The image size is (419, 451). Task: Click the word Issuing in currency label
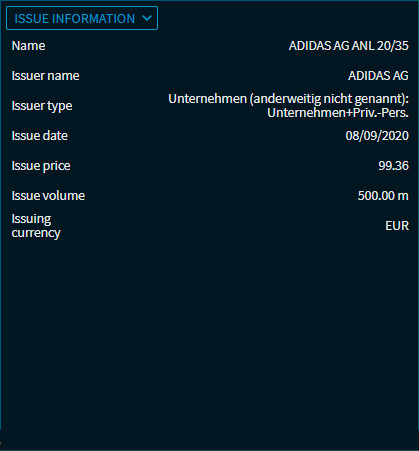(31, 219)
